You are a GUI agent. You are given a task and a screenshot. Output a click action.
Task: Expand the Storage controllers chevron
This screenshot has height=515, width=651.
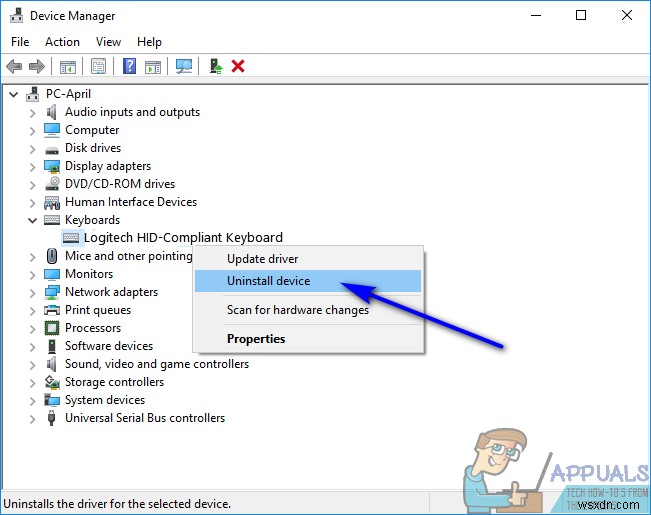click(x=33, y=383)
